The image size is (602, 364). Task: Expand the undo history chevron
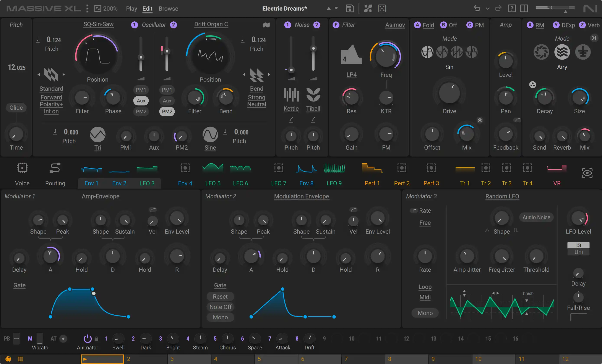pos(487,8)
